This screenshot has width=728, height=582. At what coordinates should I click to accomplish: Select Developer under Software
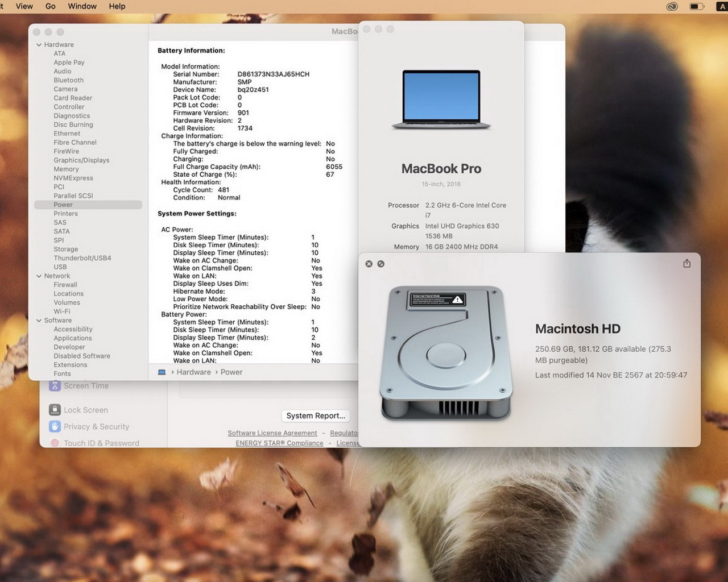69,347
